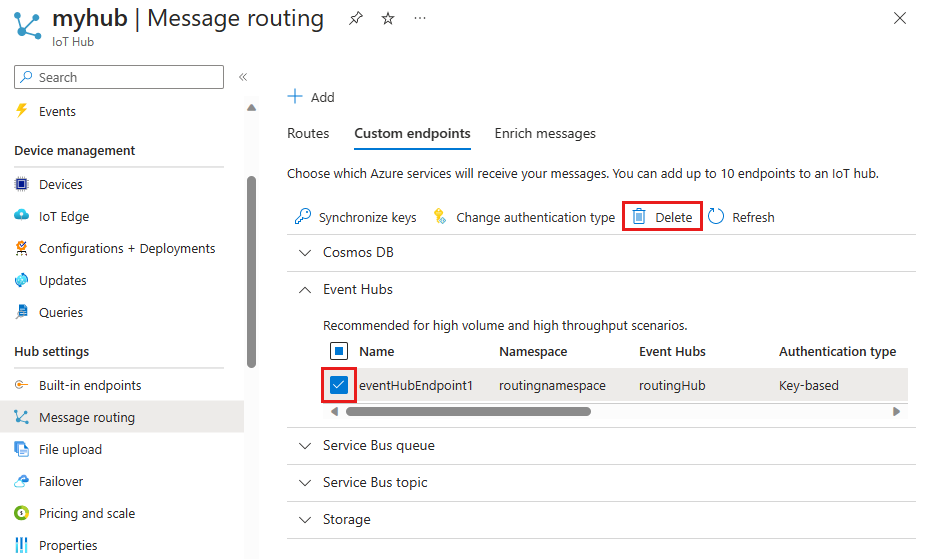The height and width of the screenshot is (559, 925).
Task: Open Pricing and scale settings
Action: [x=86, y=513]
